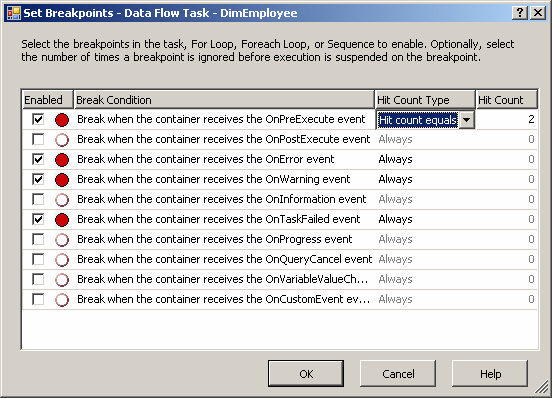This screenshot has height=398, width=552.
Task: Click Hit Count Type 'Always' for OnPostExecute
Action: point(395,139)
